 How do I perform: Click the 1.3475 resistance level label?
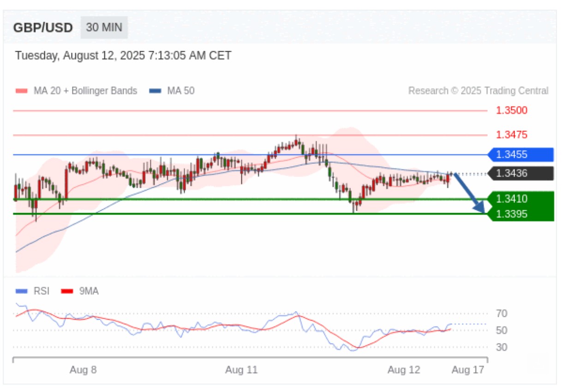click(512, 135)
